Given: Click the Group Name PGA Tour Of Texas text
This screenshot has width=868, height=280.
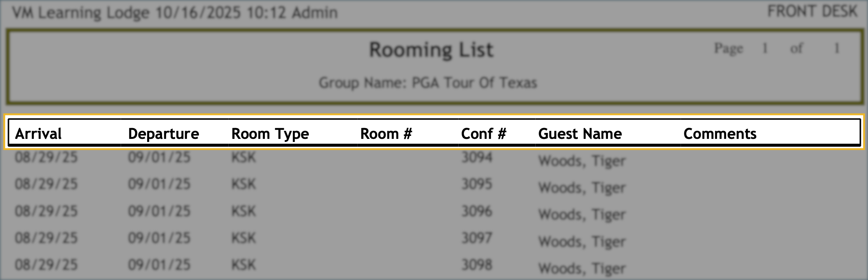Looking at the screenshot, I should 428,83.
